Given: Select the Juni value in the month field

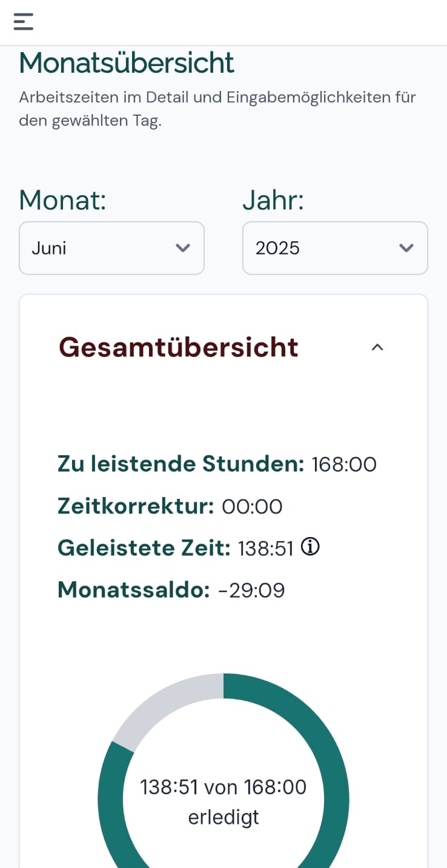Looking at the screenshot, I should tap(48, 248).
